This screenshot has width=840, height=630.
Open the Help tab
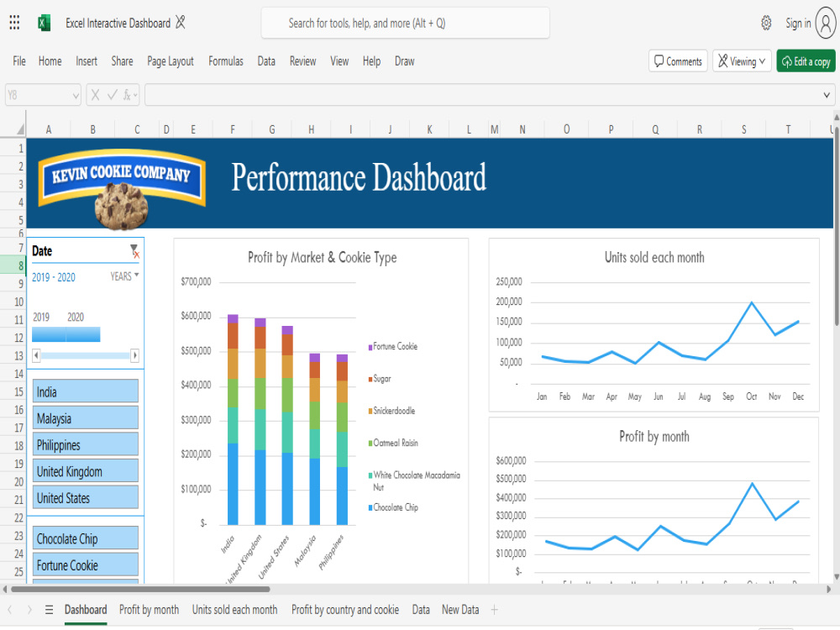(371, 61)
